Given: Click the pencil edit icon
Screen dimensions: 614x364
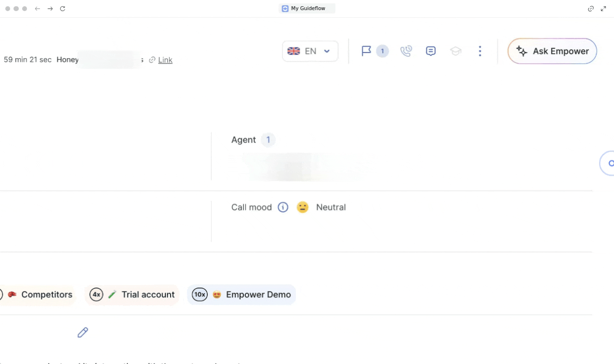Looking at the screenshot, I should click(83, 332).
